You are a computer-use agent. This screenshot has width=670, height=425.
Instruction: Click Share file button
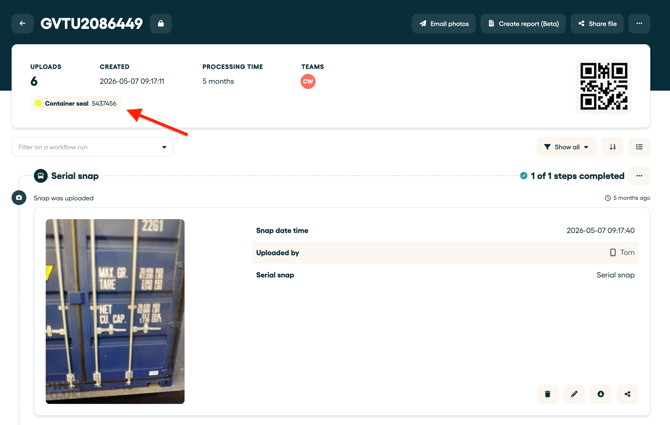coord(597,23)
